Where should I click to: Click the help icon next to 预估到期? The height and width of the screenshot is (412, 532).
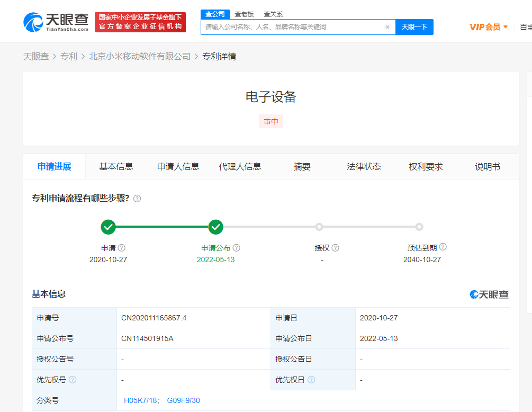pos(443,247)
